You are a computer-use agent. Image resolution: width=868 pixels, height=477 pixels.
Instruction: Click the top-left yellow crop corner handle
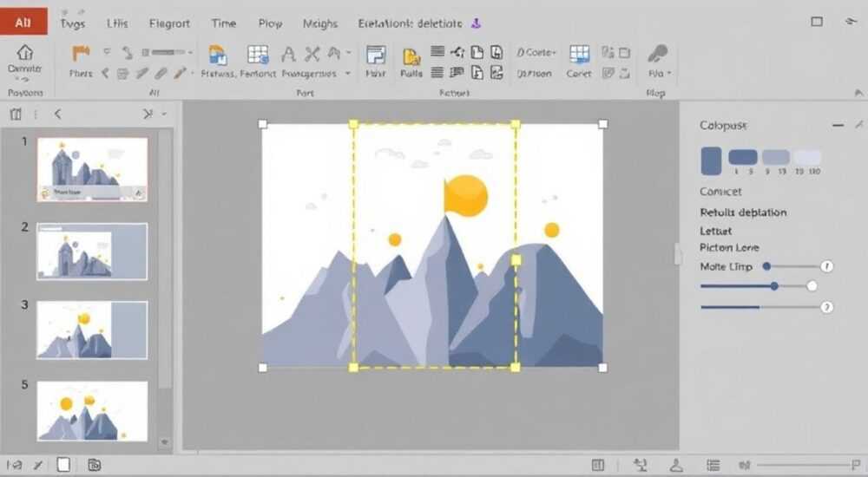coord(354,125)
